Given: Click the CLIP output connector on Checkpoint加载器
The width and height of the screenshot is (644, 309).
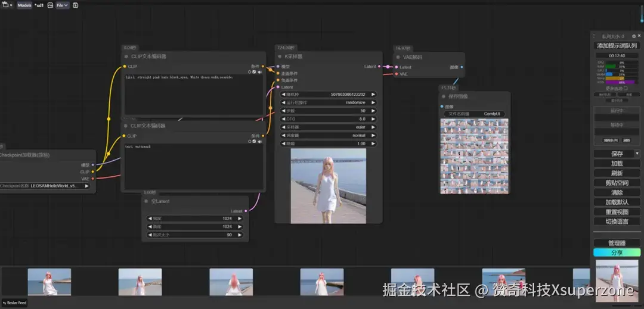Looking at the screenshot, I should pyautogui.click(x=93, y=171).
